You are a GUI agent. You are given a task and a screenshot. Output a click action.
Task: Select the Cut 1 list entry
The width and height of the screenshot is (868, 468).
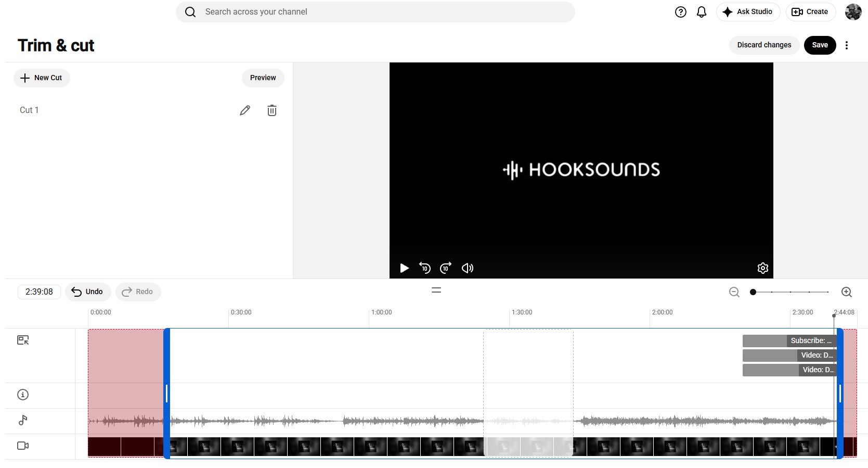pos(29,110)
